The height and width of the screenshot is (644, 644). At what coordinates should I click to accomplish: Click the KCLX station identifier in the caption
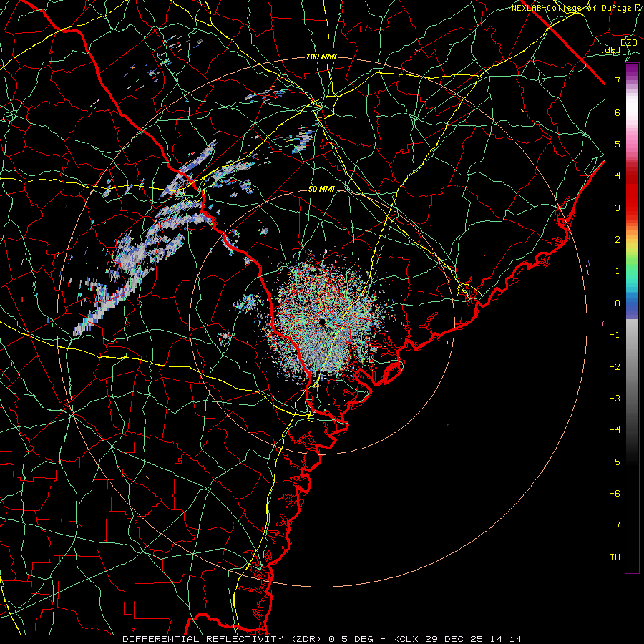406,639
